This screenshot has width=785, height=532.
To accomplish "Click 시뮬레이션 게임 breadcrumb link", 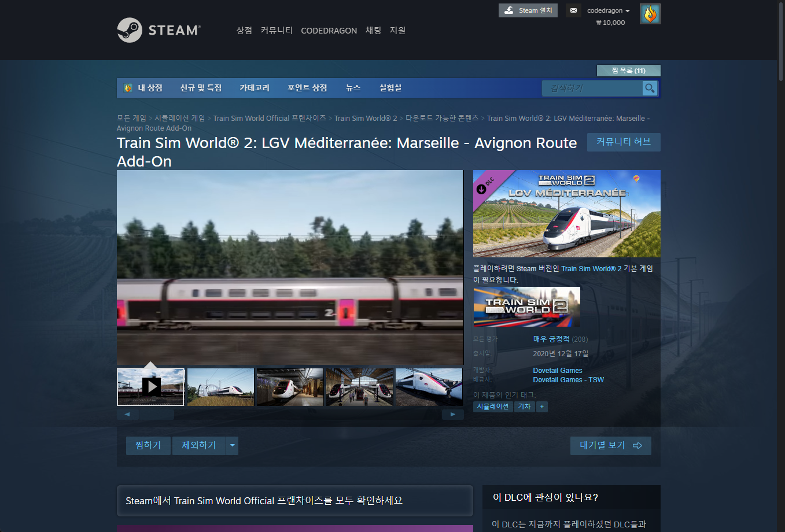I will tap(180, 118).
